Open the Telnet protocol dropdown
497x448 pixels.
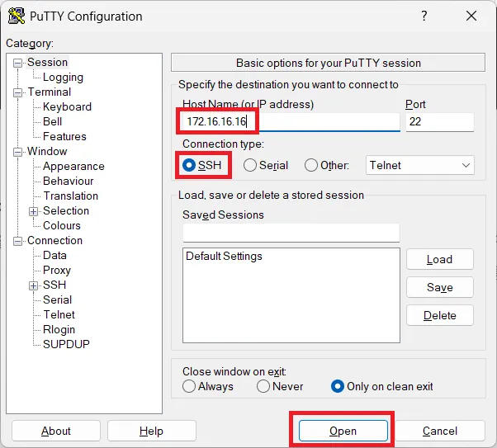pos(419,165)
